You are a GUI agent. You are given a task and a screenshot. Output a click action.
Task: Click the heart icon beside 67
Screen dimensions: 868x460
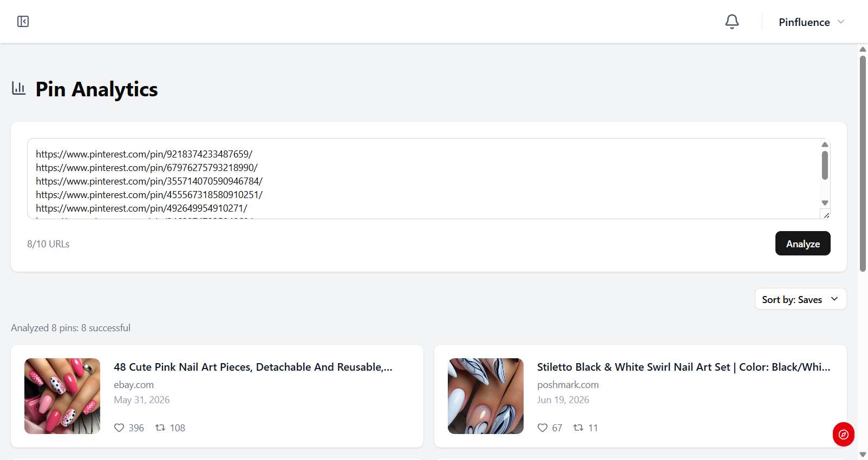543,428
